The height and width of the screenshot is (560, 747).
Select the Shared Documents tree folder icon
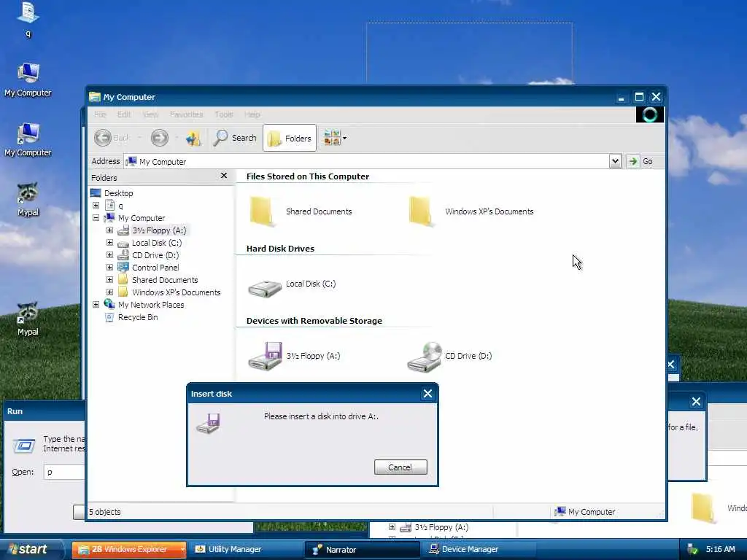click(x=123, y=279)
